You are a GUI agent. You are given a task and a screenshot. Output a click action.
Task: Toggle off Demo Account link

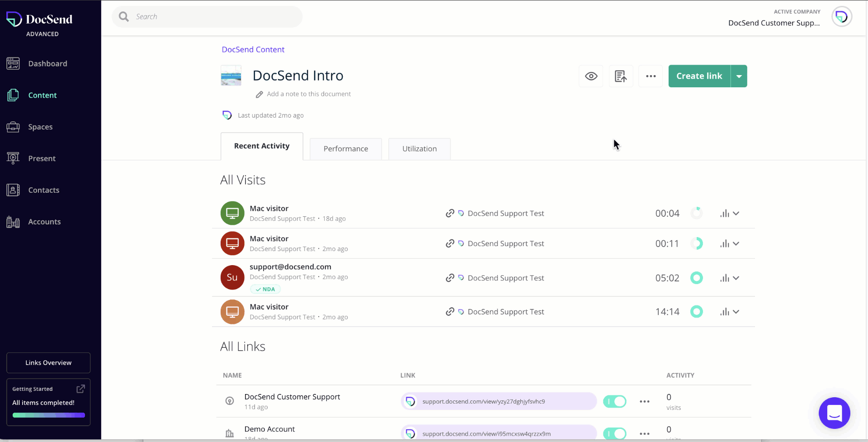coord(615,433)
